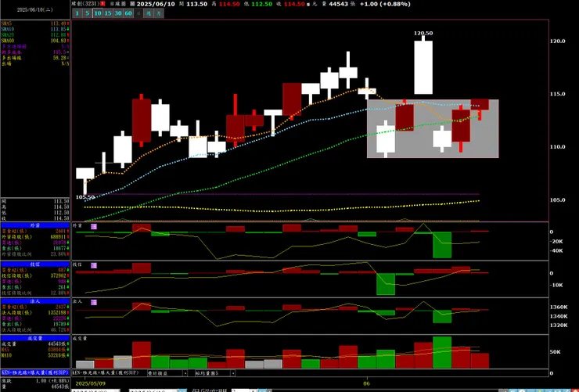Select the 1-minute timeframe button

point(77,13)
